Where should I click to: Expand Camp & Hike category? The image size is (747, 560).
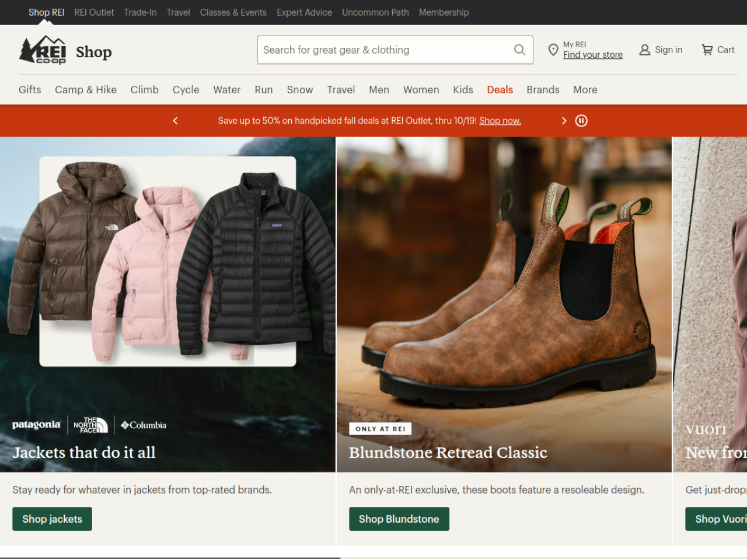[86, 90]
